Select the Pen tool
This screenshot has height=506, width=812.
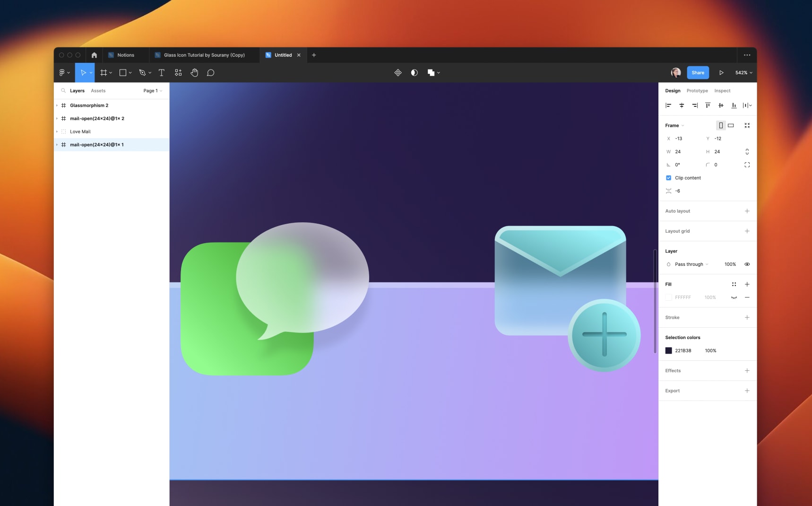143,72
